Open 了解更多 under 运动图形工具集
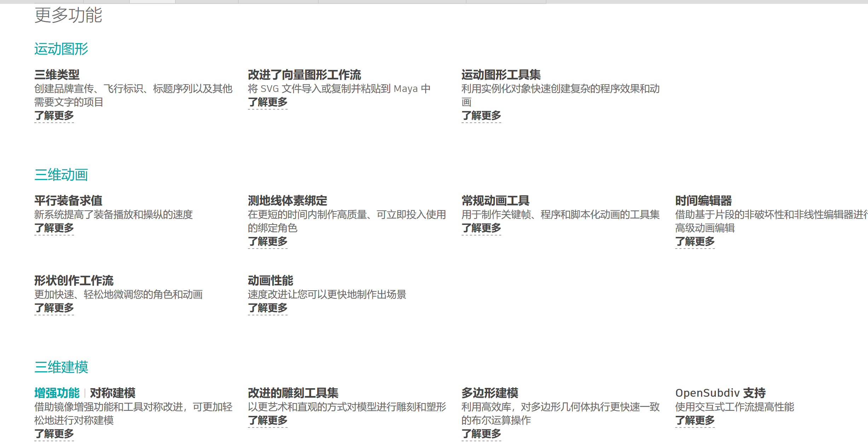This screenshot has width=868, height=448. click(481, 116)
